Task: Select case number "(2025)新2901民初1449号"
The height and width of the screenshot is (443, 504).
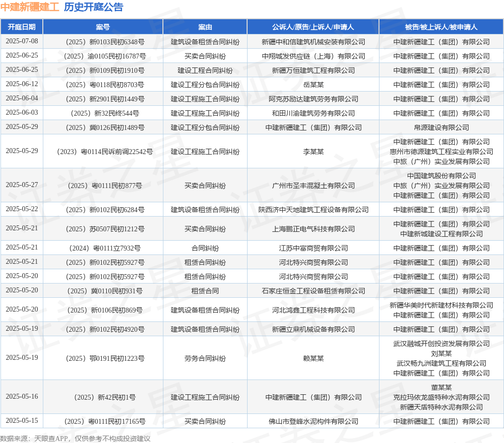Action: coord(103,99)
